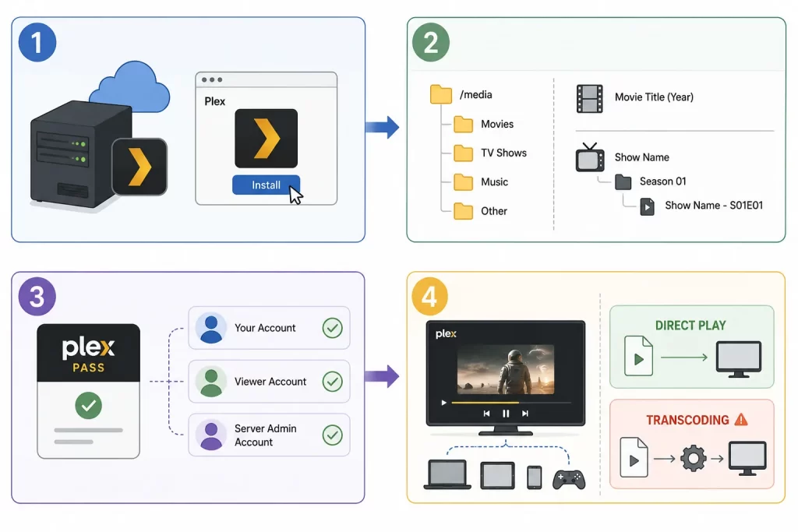Click the 'DIRECT PLAY' heading
The width and height of the screenshot is (798, 532).
pyautogui.click(x=690, y=326)
